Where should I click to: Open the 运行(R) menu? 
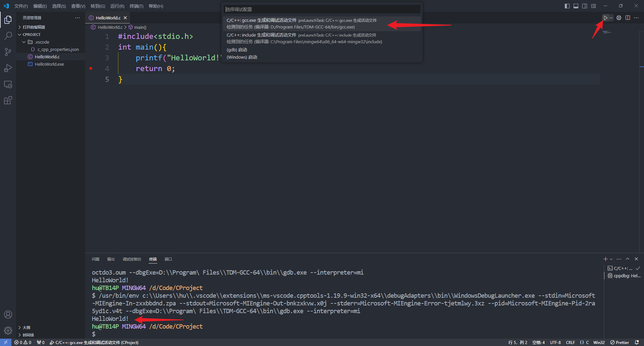(x=117, y=6)
